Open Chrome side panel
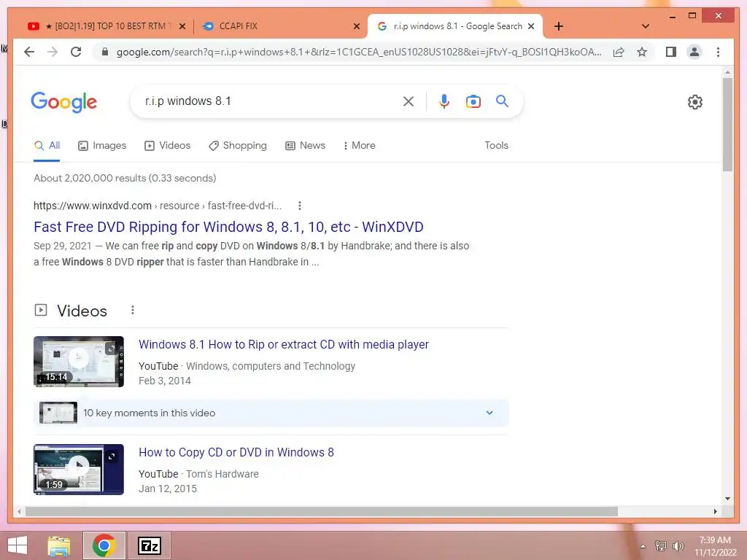Screen dimensions: 747x560 671,52
